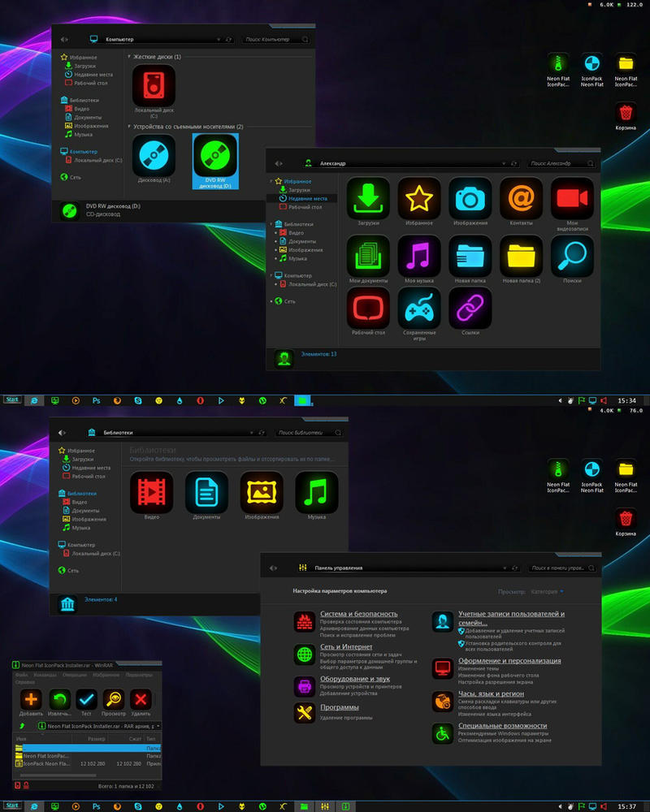The image size is (650, 812).
Task: Open the WinRAR archive path dropdown
Action: (157, 726)
